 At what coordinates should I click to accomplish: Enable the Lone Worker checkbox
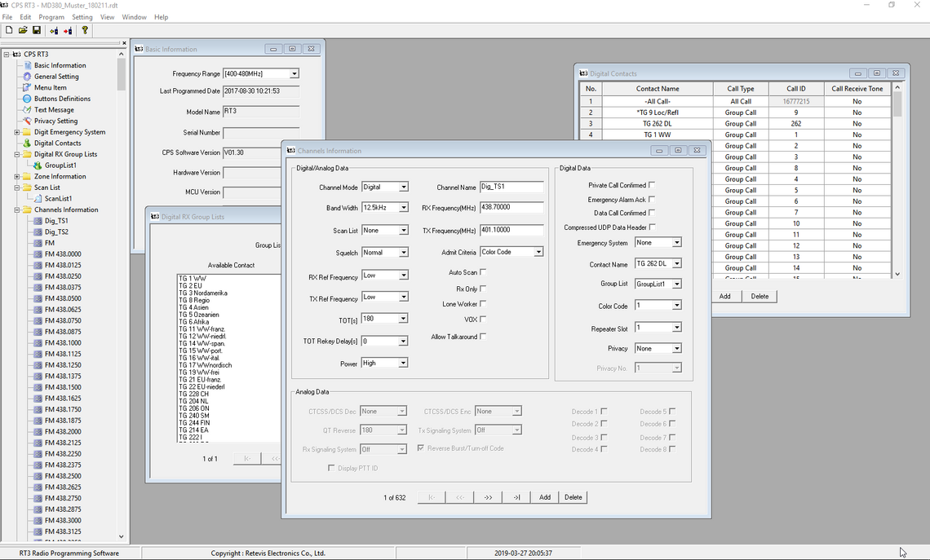coord(483,303)
